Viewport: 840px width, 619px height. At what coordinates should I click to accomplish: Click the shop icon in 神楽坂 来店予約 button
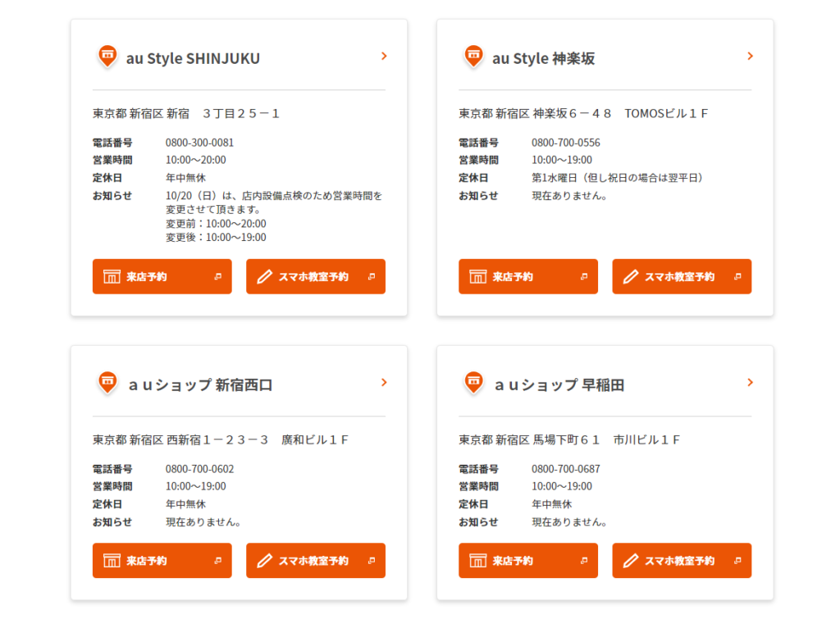pyautogui.click(x=478, y=277)
